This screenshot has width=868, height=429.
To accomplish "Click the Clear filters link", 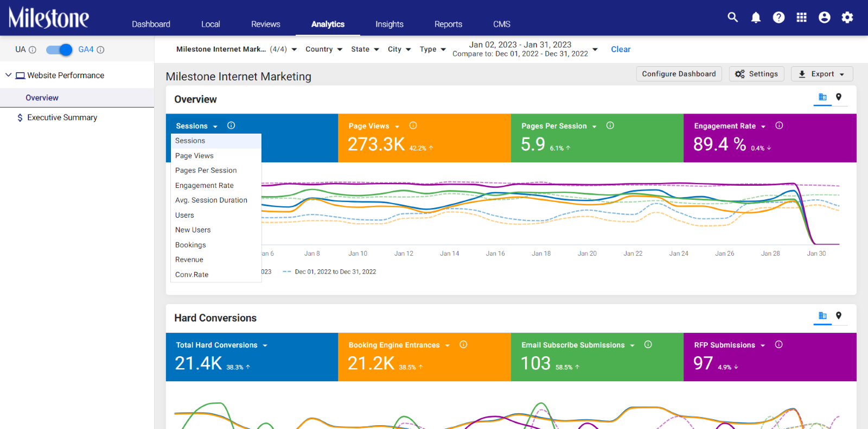I will point(621,49).
